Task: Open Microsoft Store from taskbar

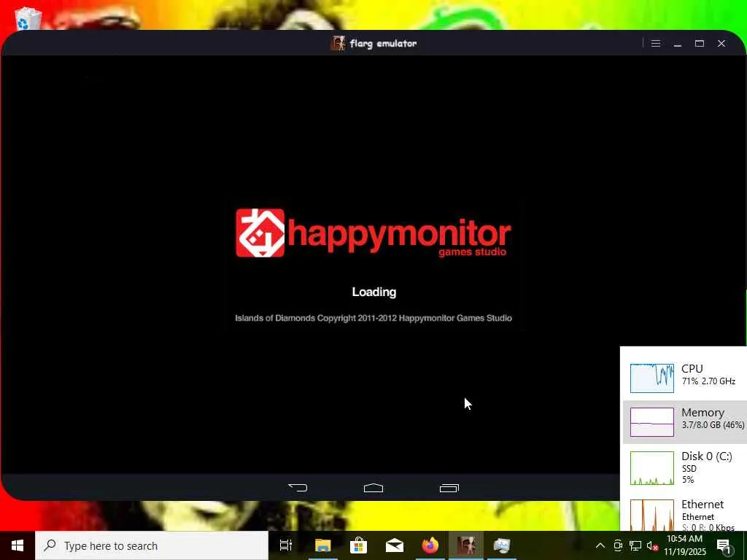Action: 358,545
